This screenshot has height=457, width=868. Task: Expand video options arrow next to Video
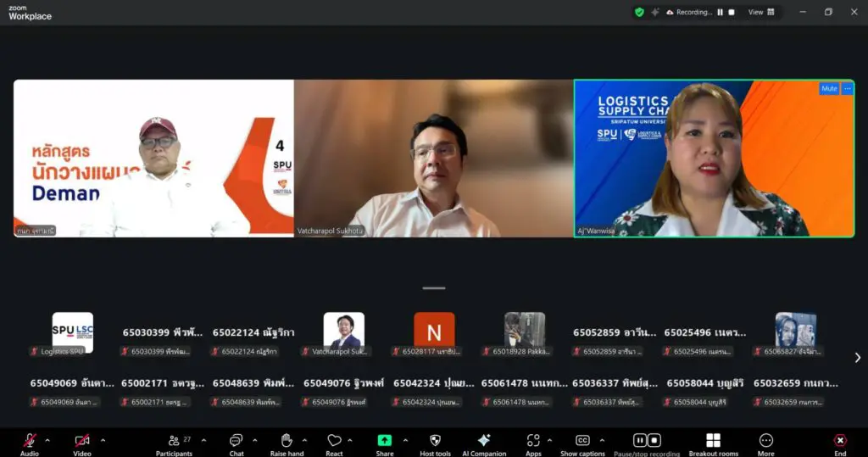103,441
